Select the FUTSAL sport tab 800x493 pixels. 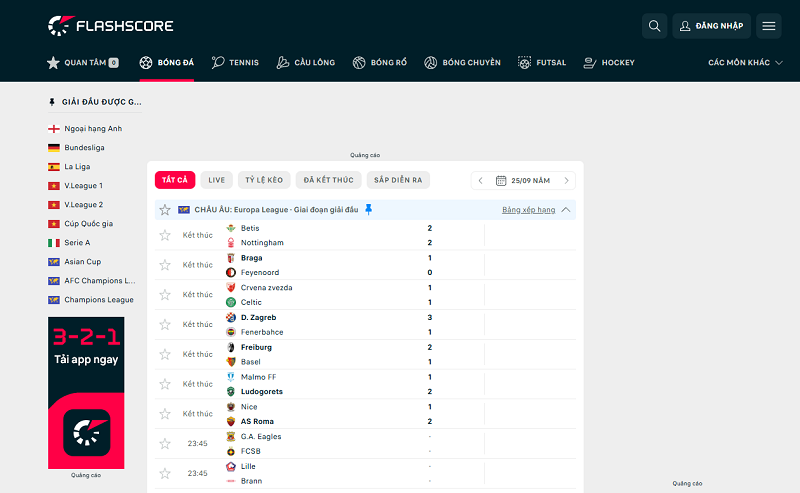[x=542, y=63]
